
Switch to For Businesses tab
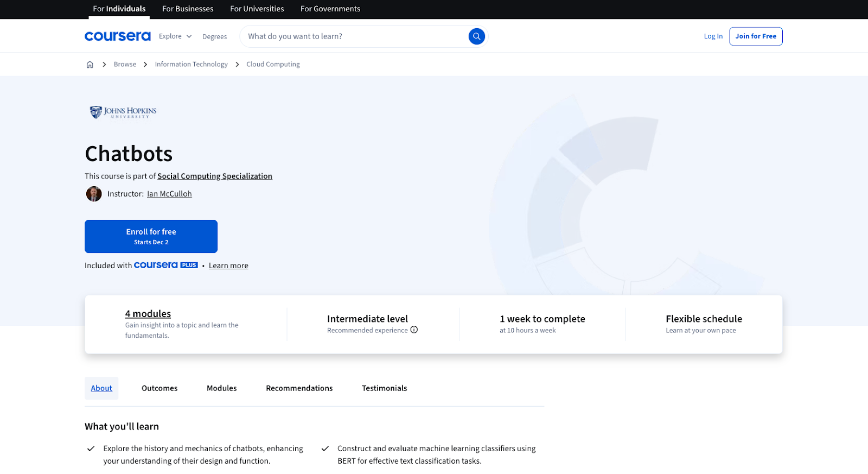pyautogui.click(x=188, y=9)
